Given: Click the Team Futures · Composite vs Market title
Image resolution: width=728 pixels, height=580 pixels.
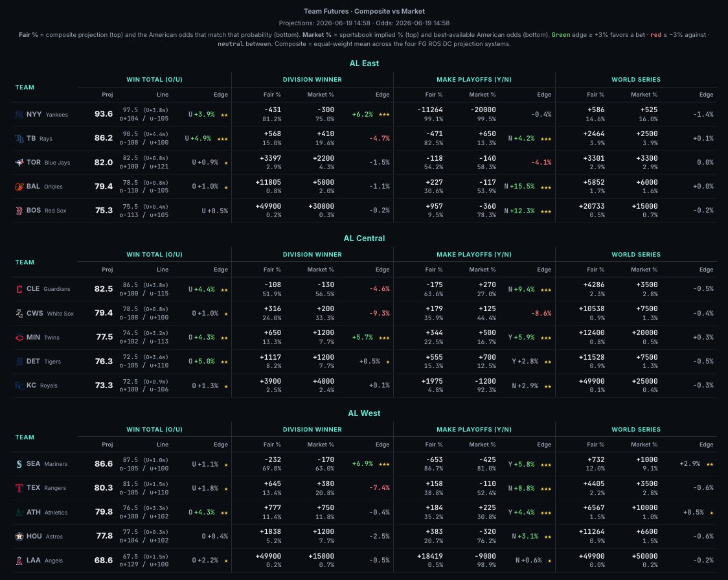Looking at the screenshot, I should pos(364,11).
